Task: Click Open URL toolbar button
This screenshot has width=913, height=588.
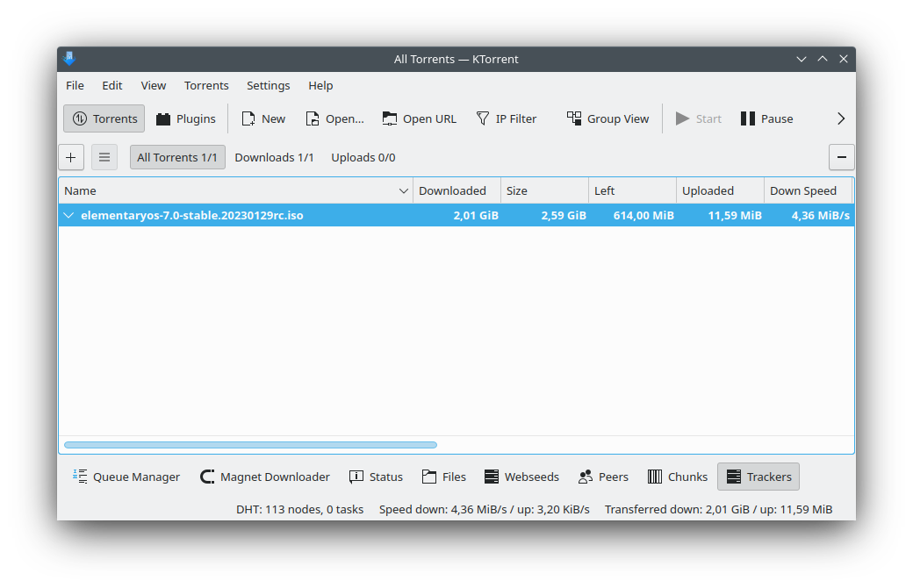Action: pos(420,118)
